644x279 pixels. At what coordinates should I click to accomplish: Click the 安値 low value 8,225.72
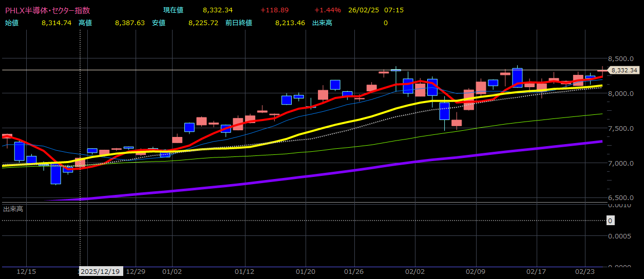(x=203, y=23)
